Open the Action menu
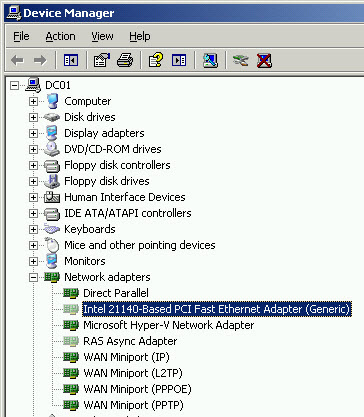This screenshot has height=417, width=364. tap(60, 36)
